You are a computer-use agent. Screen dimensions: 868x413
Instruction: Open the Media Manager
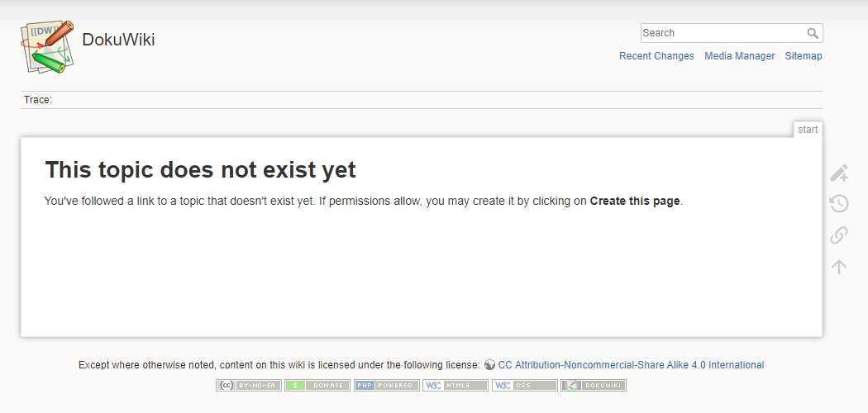740,56
